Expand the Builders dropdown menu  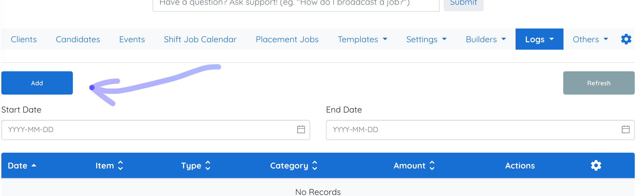(x=486, y=39)
